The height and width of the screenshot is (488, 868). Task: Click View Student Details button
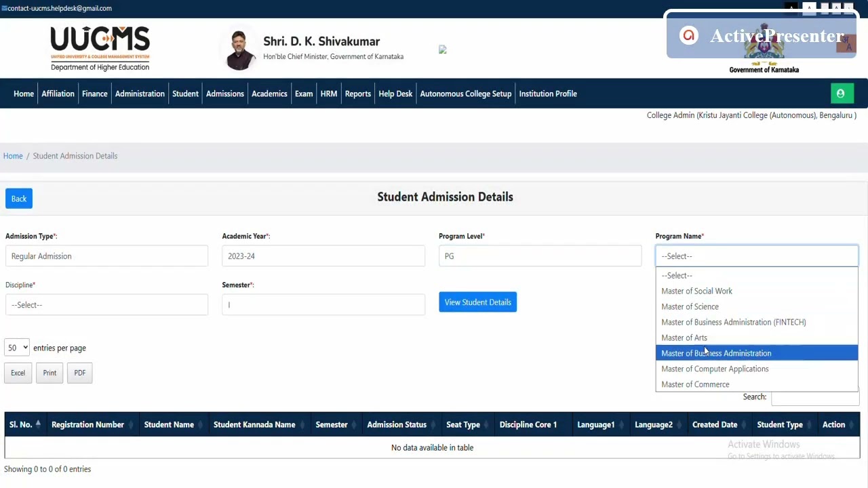pyautogui.click(x=478, y=302)
